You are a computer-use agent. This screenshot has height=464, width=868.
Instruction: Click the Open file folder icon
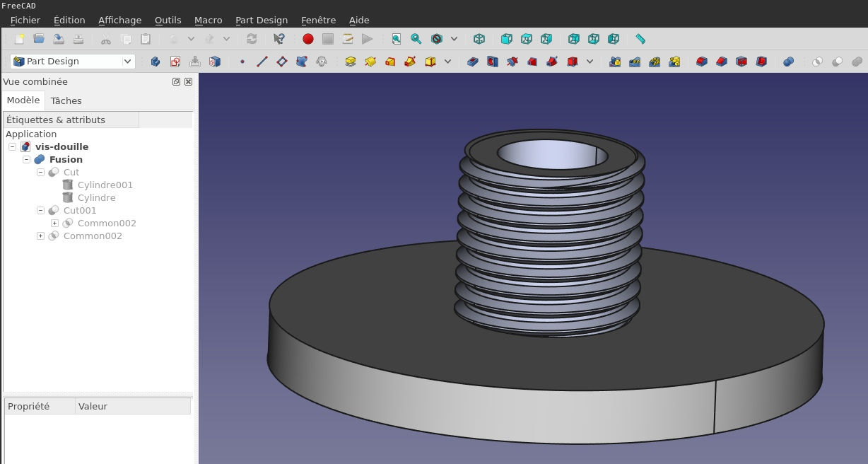(39, 39)
